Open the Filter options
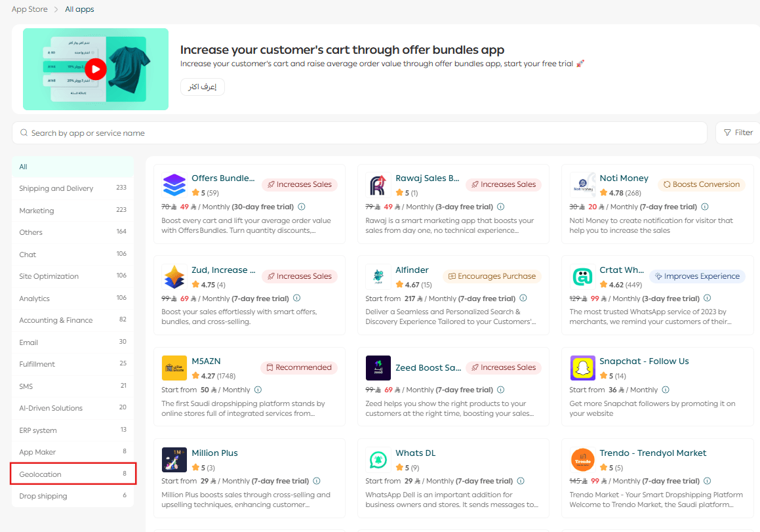The width and height of the screenshot is (760, 532). (738, 133)
